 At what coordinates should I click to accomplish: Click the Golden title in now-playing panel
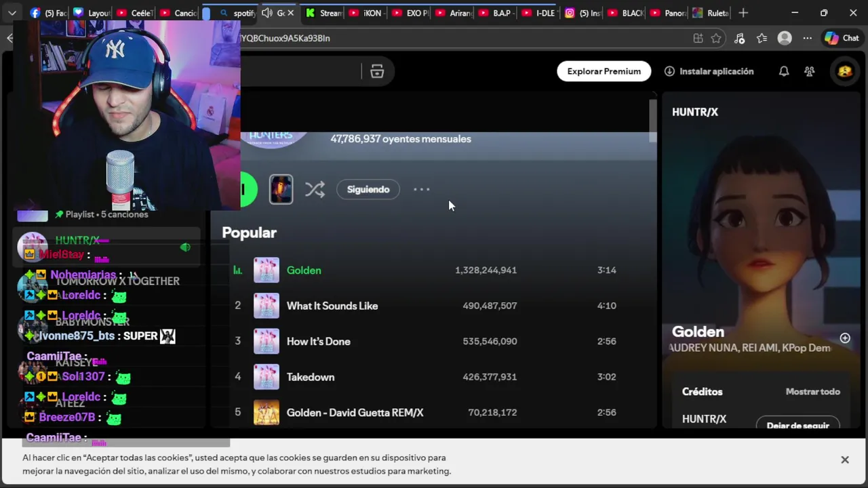coord(698,331)
